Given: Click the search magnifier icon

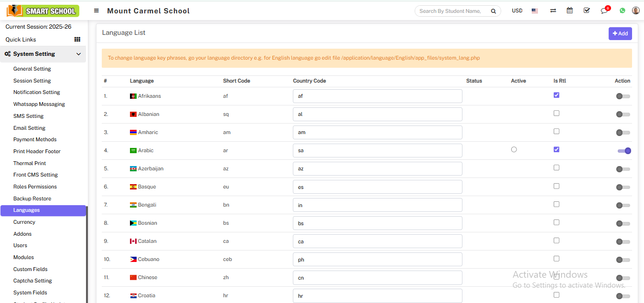Looking at the screenshot, I should point(494,11).
